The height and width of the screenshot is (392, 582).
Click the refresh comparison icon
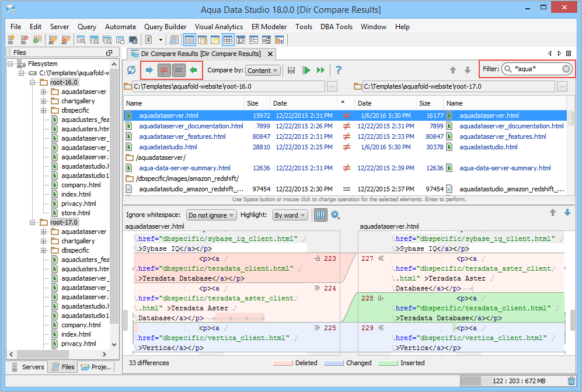(131, 70)
